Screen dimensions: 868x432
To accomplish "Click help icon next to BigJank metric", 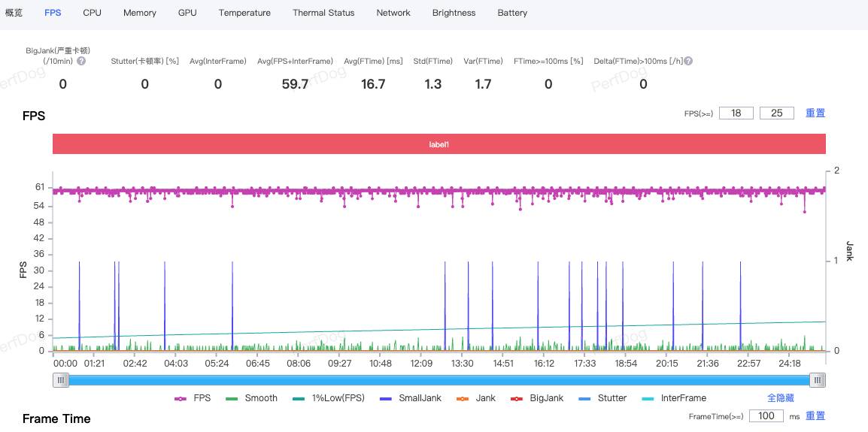I will click(x=81, y=62).
